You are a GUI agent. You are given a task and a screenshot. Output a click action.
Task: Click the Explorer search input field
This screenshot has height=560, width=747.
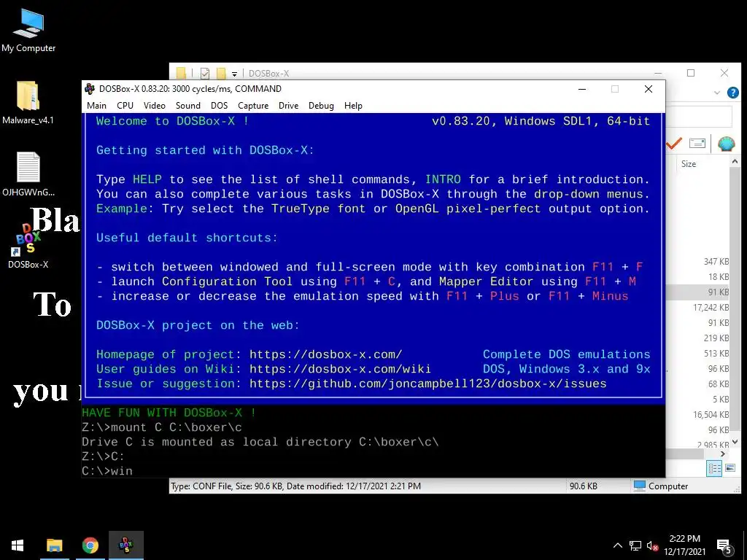(x=699, y=117)
